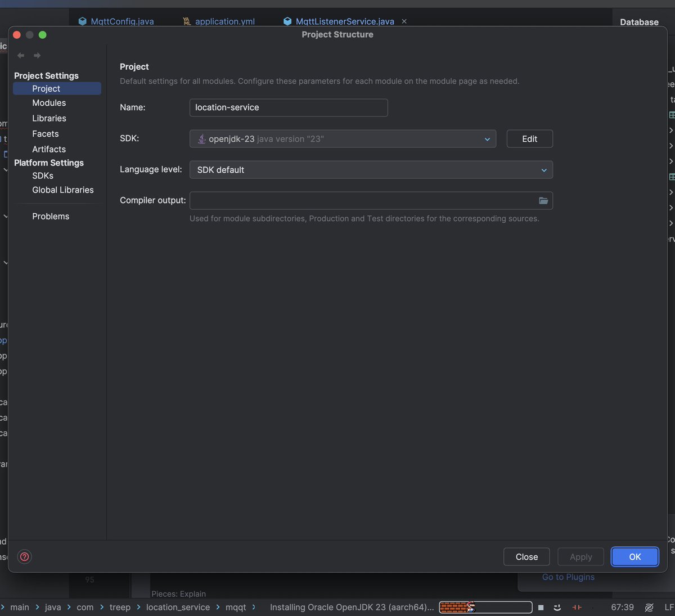Viewport: 675px width, 616px height.
Task: Switch to the application.yml tab
Action: 224,21
